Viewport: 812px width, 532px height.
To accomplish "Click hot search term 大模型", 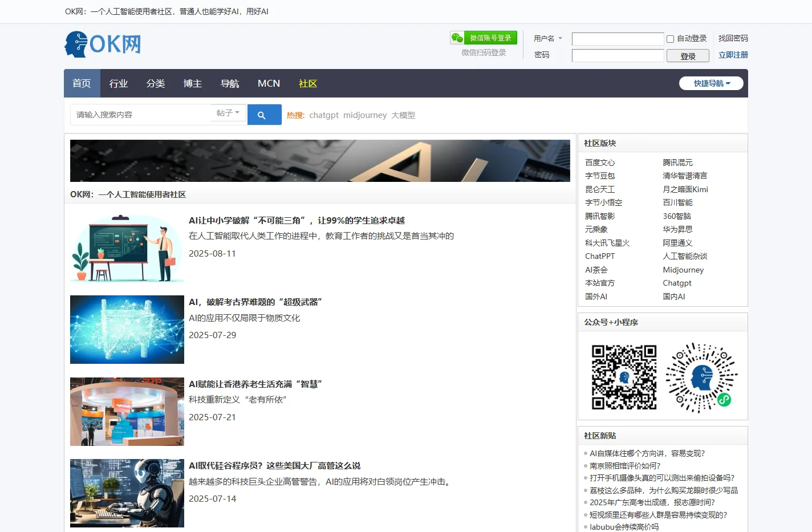I will coord(403,115).
